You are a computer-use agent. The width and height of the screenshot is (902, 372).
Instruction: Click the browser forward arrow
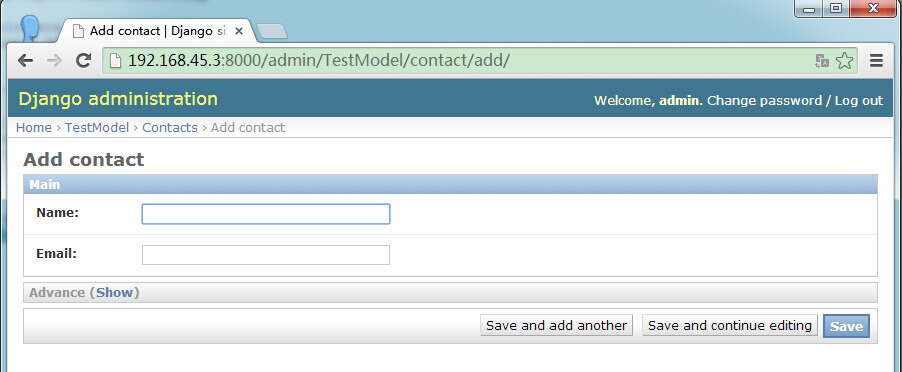[x=54, y=60]
